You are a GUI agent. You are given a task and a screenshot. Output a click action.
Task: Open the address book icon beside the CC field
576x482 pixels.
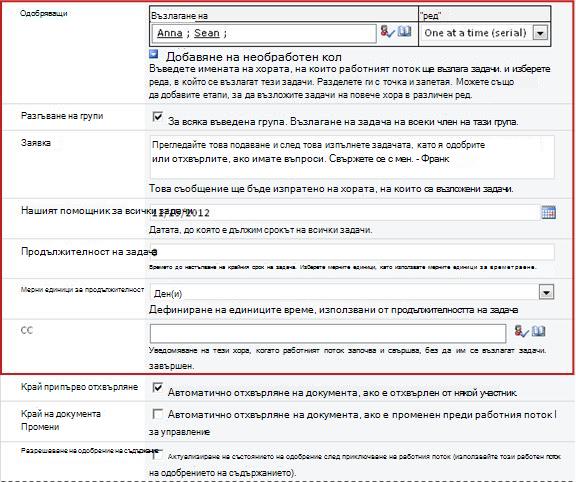(x=539, y=331)
